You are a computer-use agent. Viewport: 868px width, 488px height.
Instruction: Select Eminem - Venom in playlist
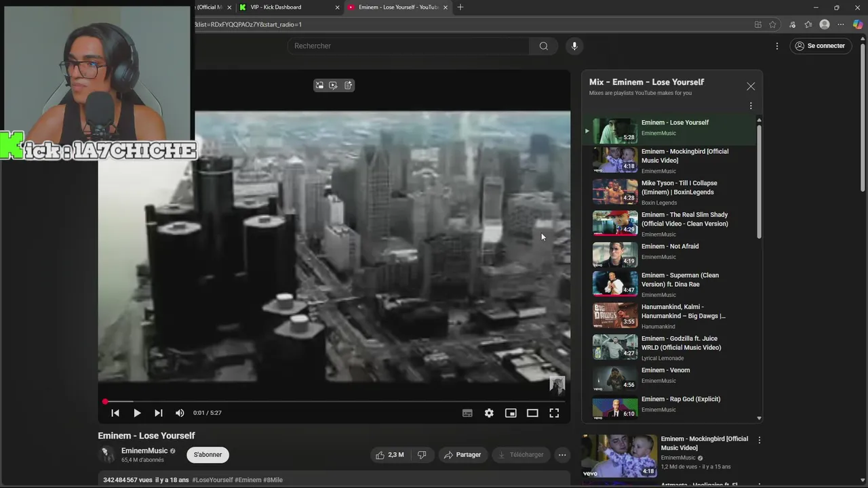(669, 378)
